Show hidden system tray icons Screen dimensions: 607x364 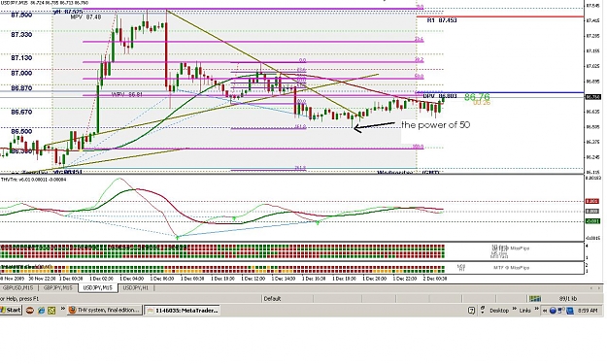tap(545, 311)
